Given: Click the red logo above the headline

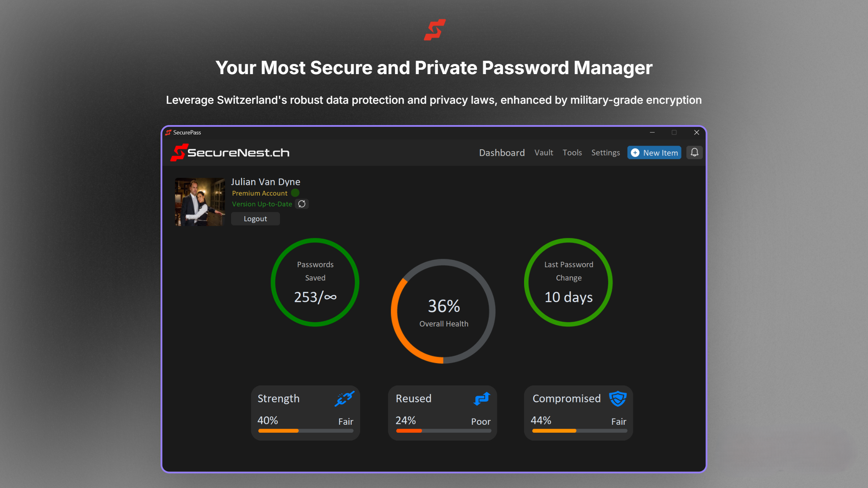Looking at the screenshot, I should click(434, 30).
